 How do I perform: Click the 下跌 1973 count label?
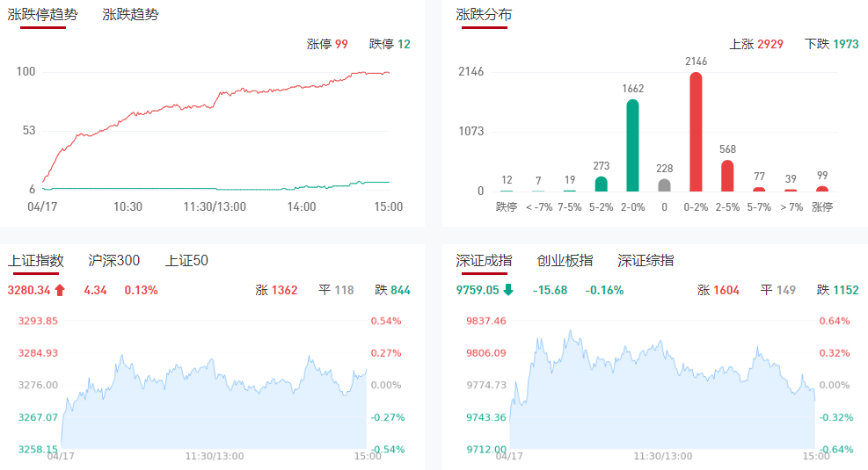point(832,44)
